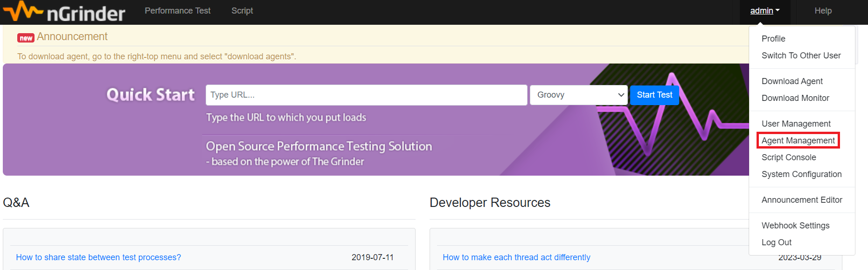Open the Script Console
The height and width of the screenshot is (270, 868).
789,157
